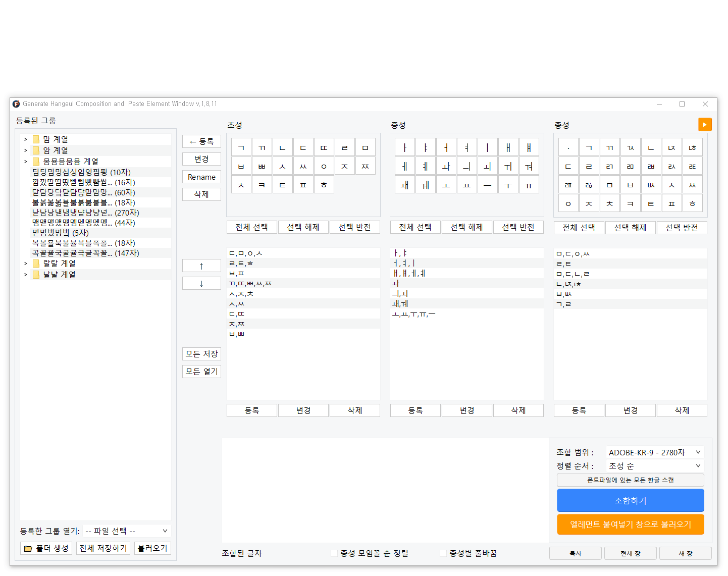Select the ㄳ tile in 종성 grid

631,147
